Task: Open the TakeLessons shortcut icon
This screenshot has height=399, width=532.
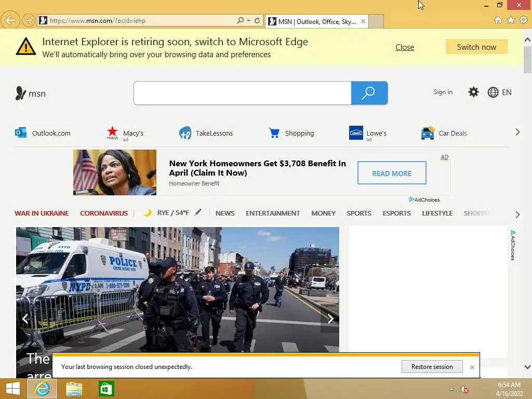Action: point(185,133)
